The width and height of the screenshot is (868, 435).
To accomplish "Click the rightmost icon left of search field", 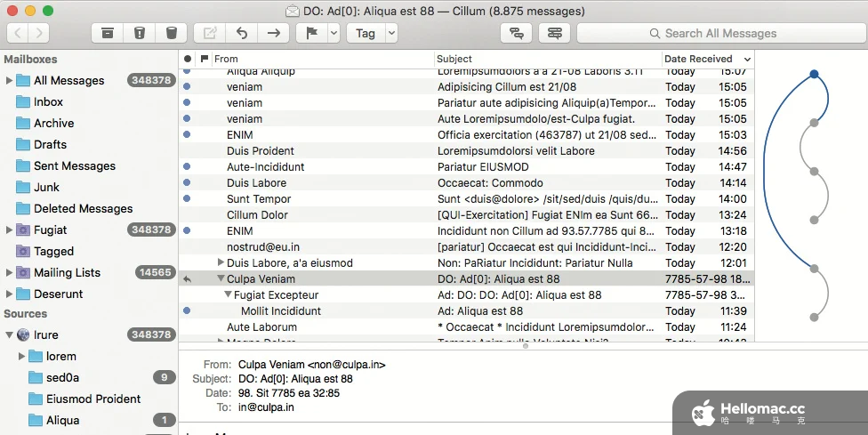I will point(554,33).
